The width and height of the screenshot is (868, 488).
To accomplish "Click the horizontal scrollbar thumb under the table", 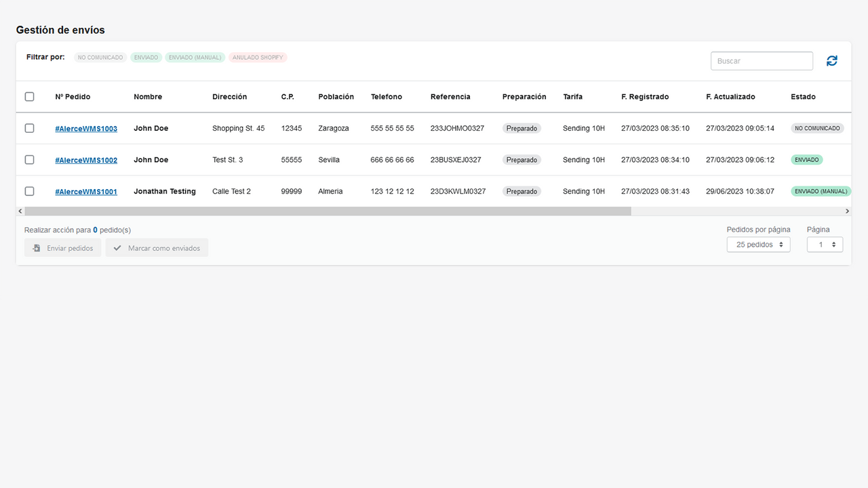I will coord(328,211).
